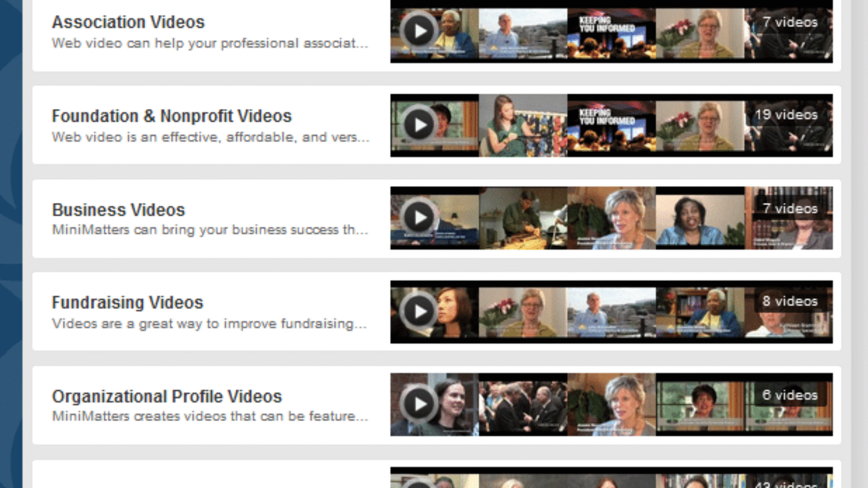The height and width of the screenshot is (488, 868).
Task: Select woman in green dress thumbnail, Foundation row
Action: tap(523, 126)
